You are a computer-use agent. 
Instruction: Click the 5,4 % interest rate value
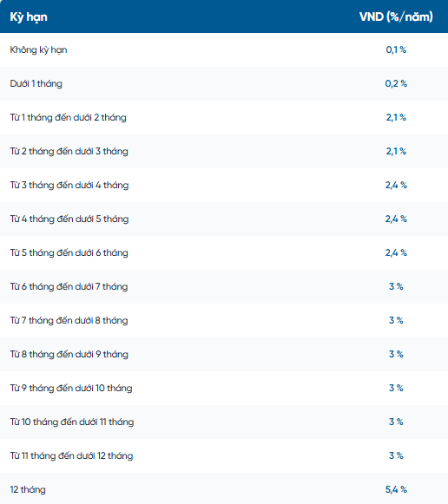[x=396, y=489]
